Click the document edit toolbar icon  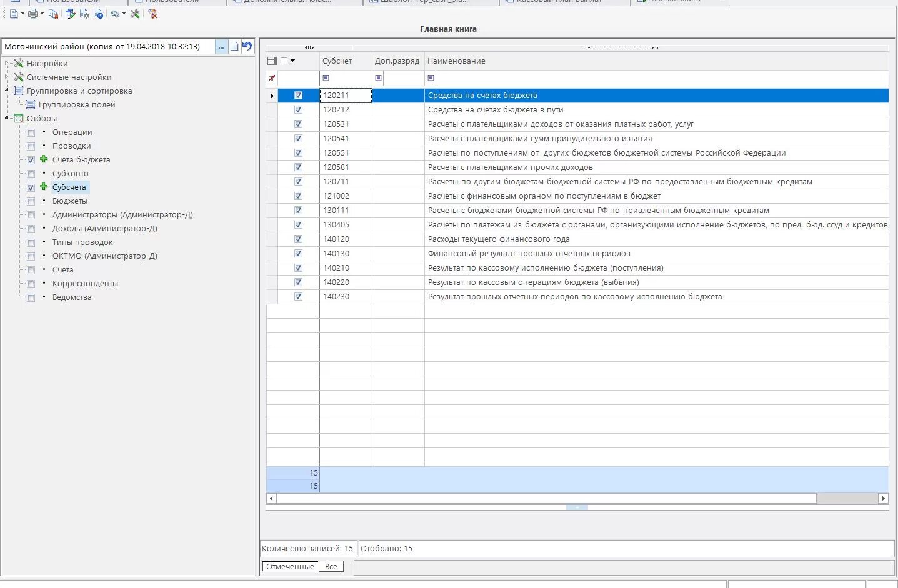tap(70, 14)
